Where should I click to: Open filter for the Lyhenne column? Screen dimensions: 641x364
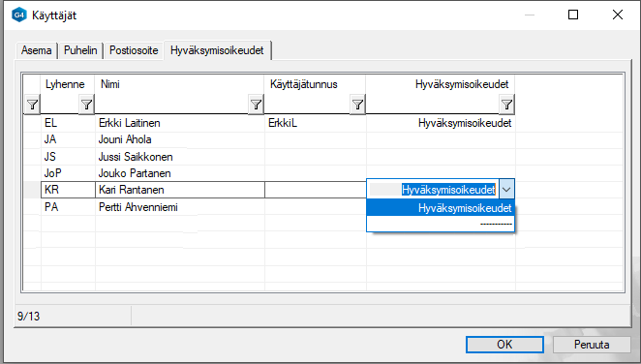point(86,105)
